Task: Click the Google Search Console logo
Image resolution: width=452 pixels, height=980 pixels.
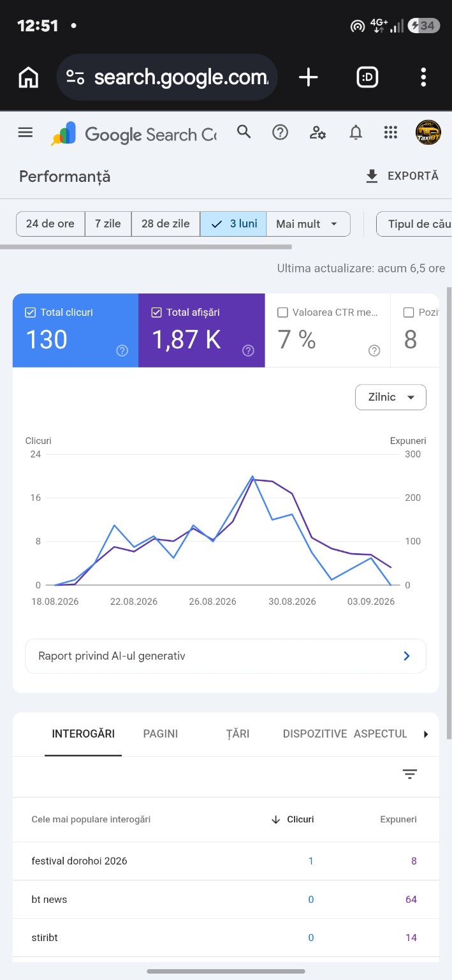Action: click(134, 134)
